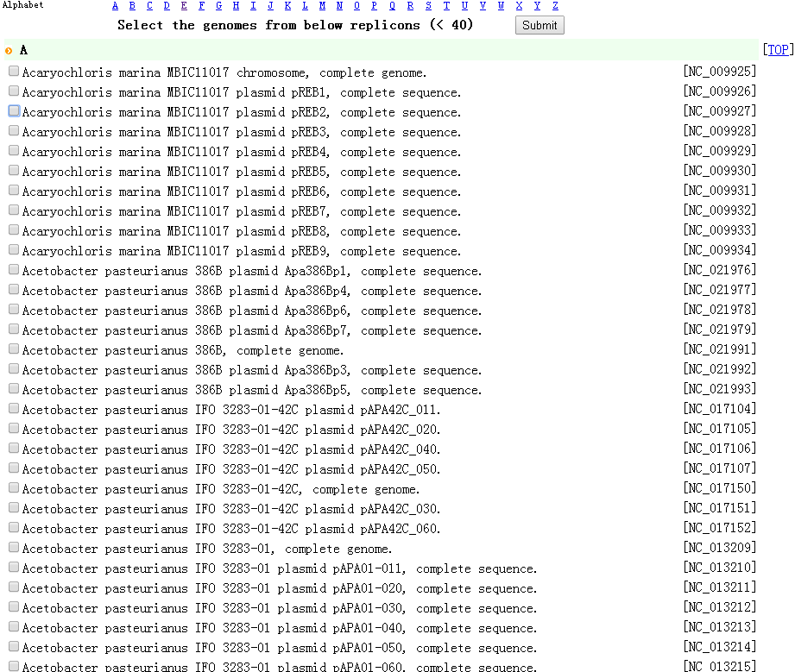795x672 pixels.
Task: Go to letter M in alphabet index
Action: tap(322, 6)
